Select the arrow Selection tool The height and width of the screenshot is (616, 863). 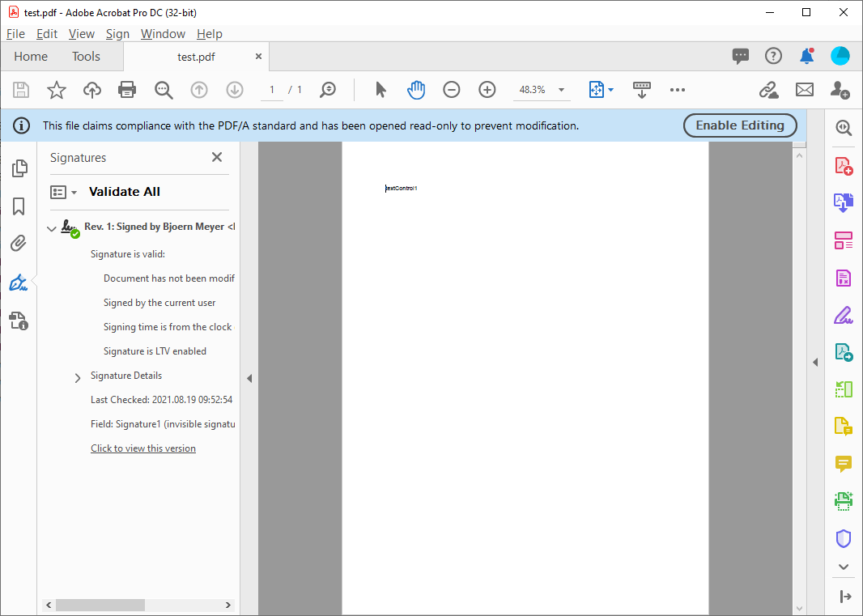(x=380, y=90)
